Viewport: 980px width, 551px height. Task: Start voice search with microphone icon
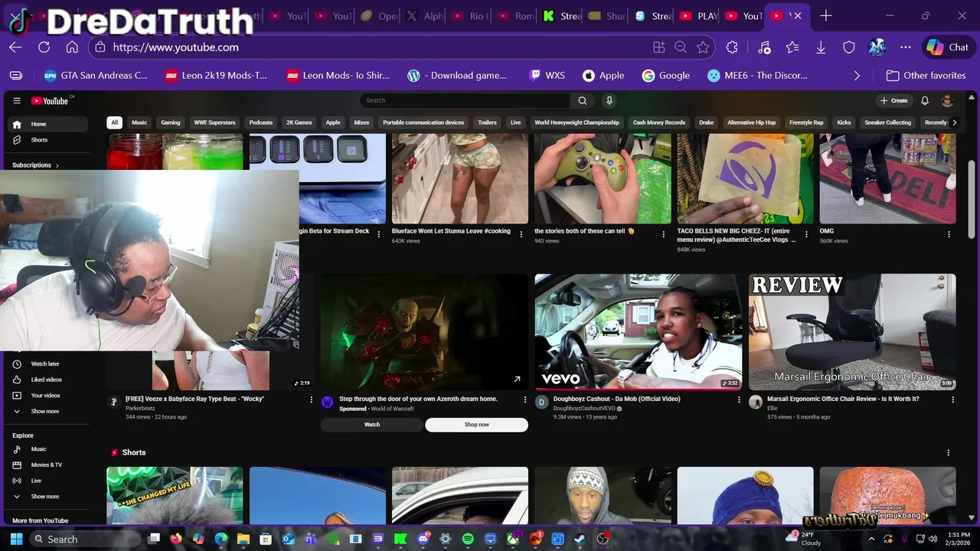(609, 100)
